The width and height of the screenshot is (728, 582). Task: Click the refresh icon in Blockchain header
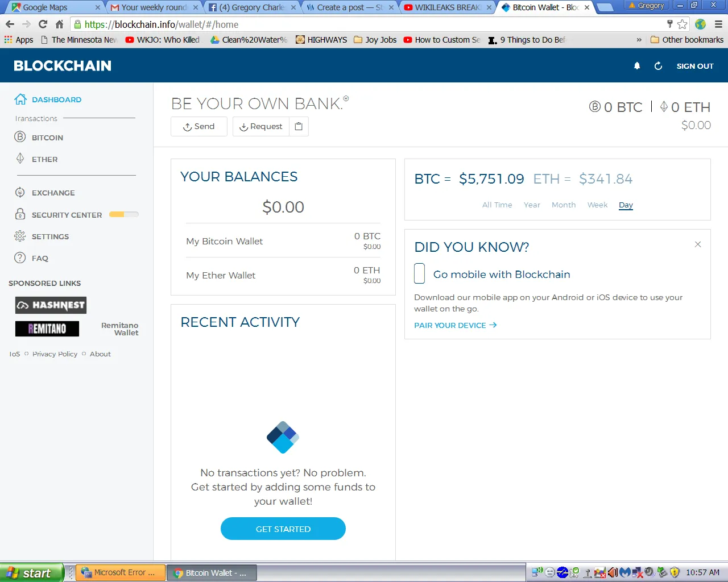point(658,66)
